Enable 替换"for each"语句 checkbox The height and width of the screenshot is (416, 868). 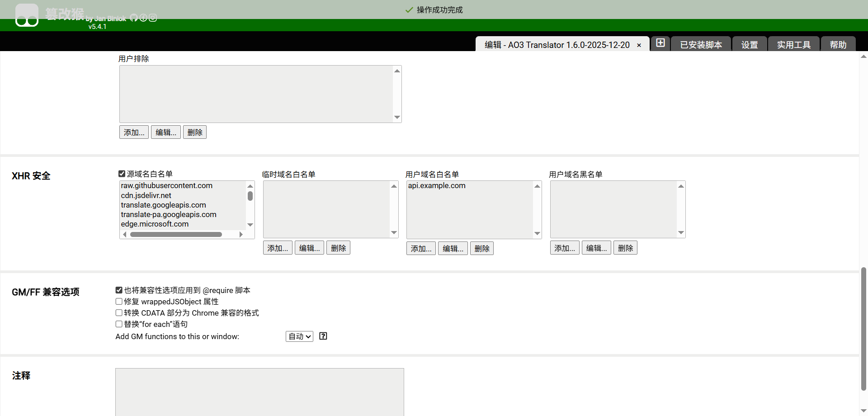tap(119, 324)
